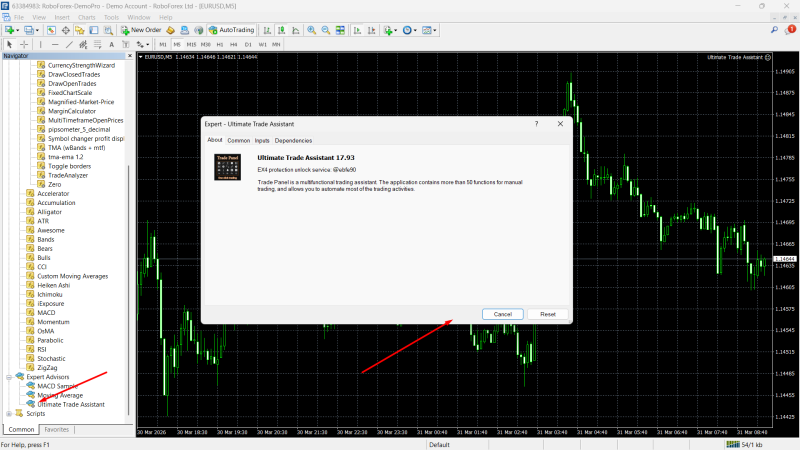Viewport: 800px width, 450px height.
Task: Expand the Scripts tree node
Action: coord(9,414)
